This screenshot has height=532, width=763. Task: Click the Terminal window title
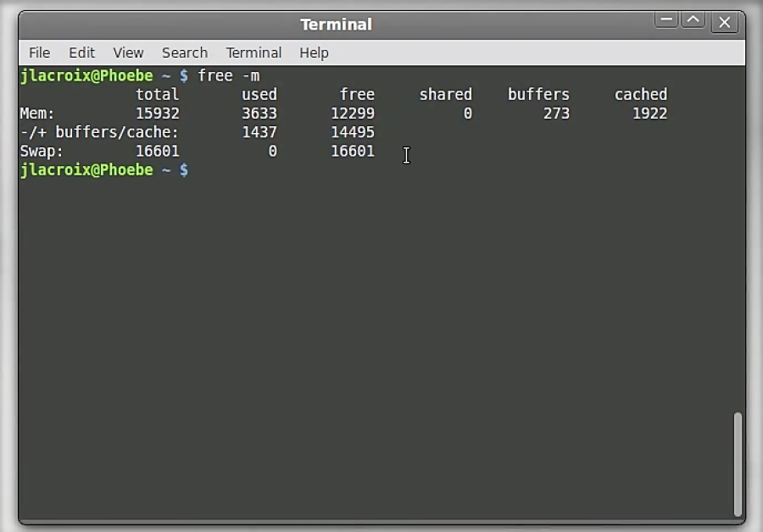tap(337, 25)
